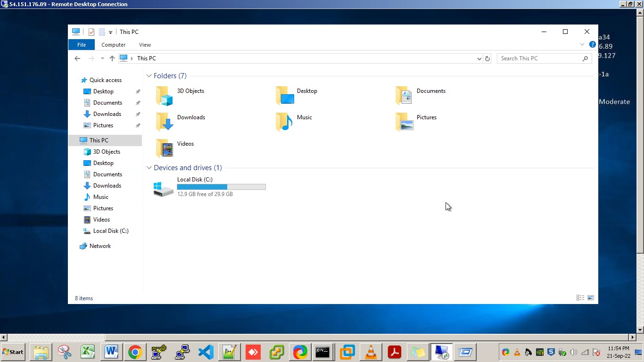Open Adobe Acrobat from the taskbar
The height and width of the screenshot is (362, 644).
point(395,352)
